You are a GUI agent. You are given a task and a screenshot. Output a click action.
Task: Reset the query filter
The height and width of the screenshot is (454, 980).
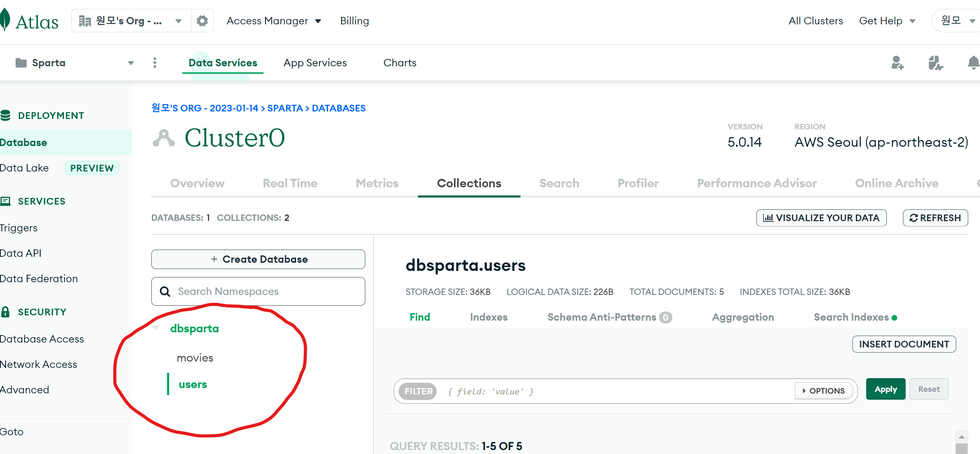[x=928, y=389]
